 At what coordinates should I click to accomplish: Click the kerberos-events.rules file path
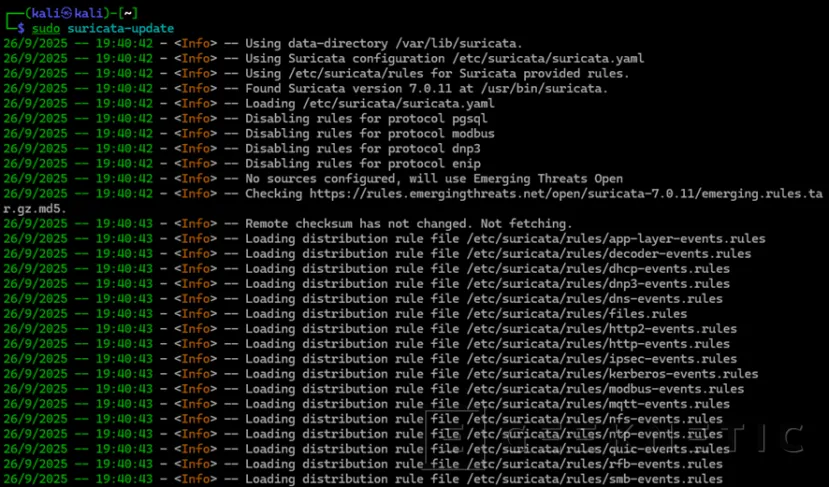[x=611, y=374]
